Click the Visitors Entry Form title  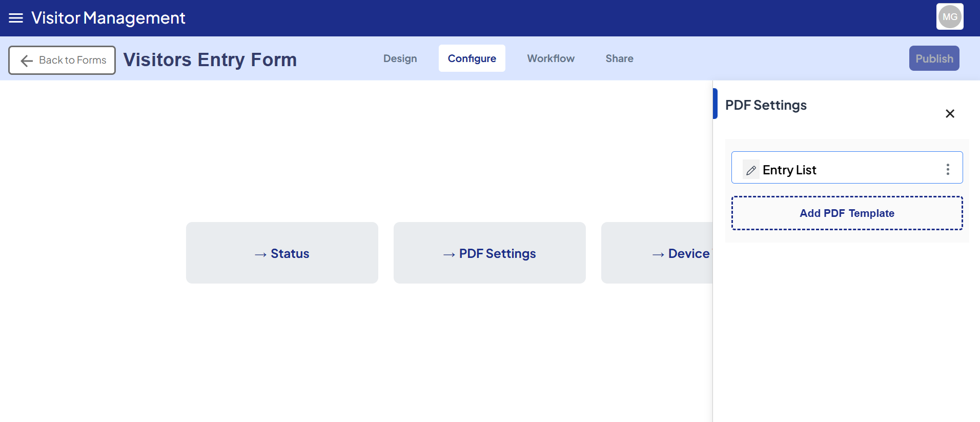click(x=210, y=60)
